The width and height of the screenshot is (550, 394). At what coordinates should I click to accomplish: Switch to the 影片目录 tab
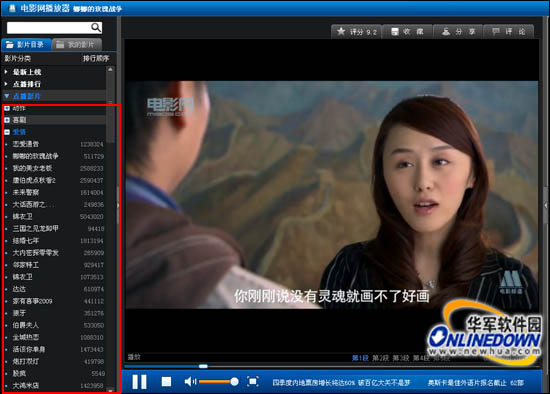tap(26, 45)
